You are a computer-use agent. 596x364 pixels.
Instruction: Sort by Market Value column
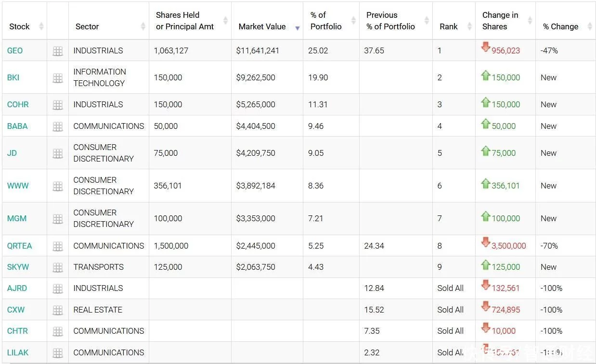click(x=267, y=21)
